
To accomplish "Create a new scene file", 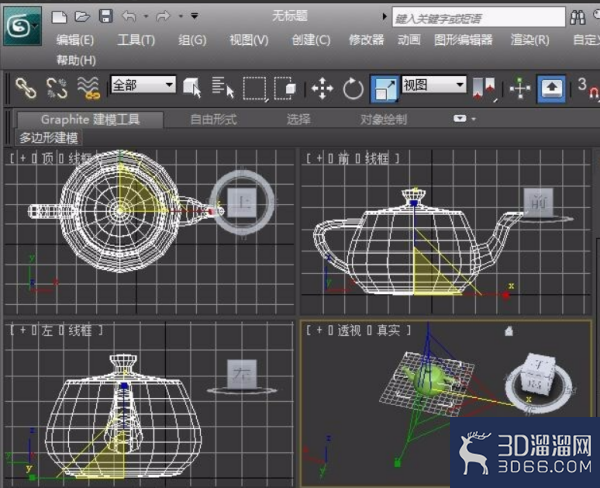I will click(59, 17).
